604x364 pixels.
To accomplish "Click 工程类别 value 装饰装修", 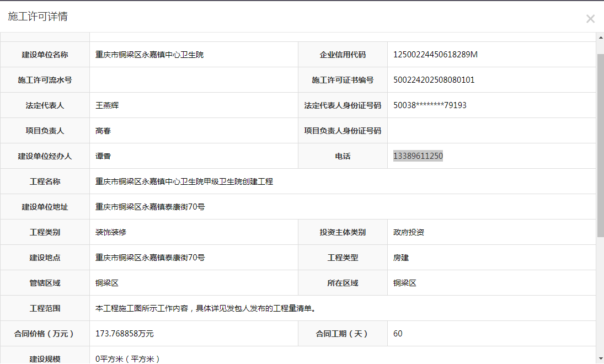I will (111, 232).
